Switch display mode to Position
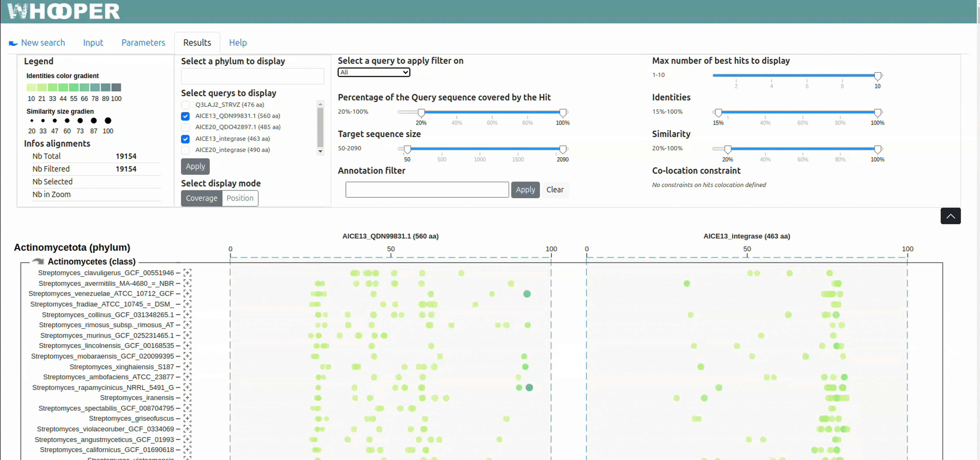This screenshot has width=980, height=460. point(240,198)
